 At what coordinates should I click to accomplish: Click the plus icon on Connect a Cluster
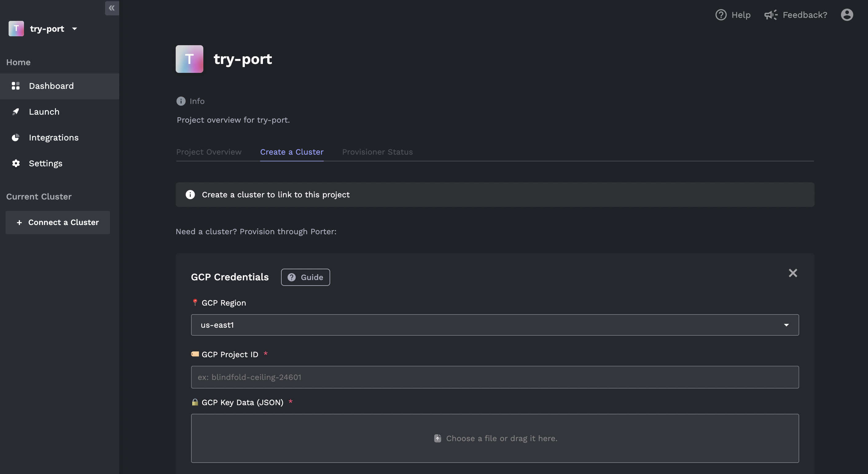click(19, 223)
